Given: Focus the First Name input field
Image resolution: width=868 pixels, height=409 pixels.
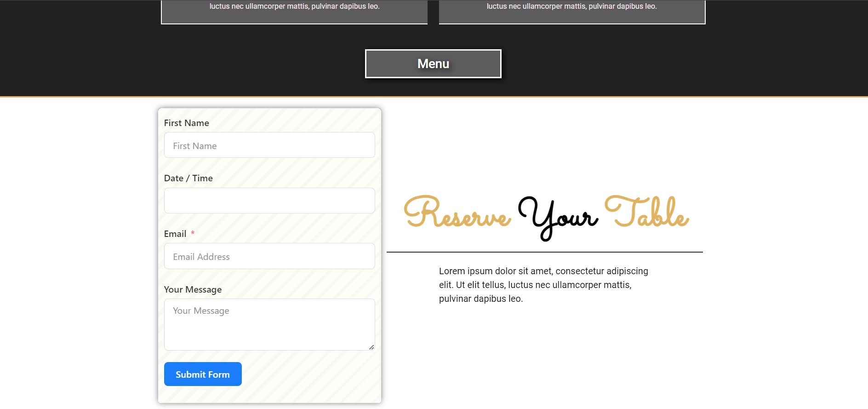Looking at the screenshot, I should coord(269,145).
